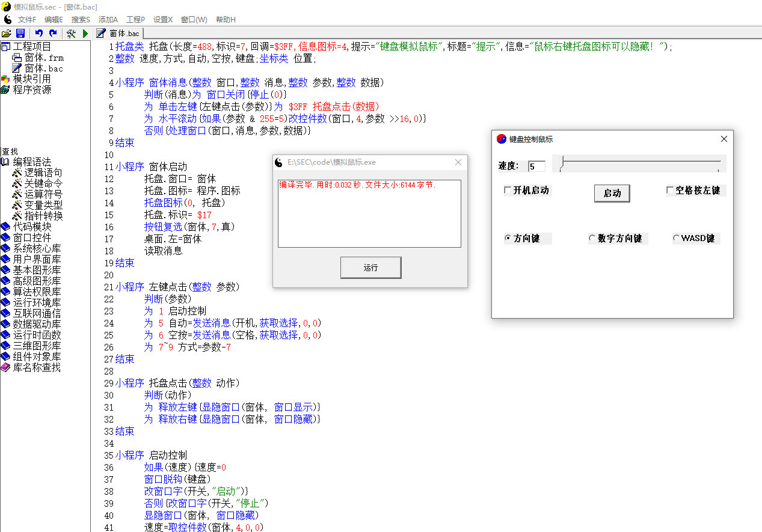This screenshot has height=532, width=762.
Task: Click the yin-yang icon in menu bar
Action: [x=7, y=19]
